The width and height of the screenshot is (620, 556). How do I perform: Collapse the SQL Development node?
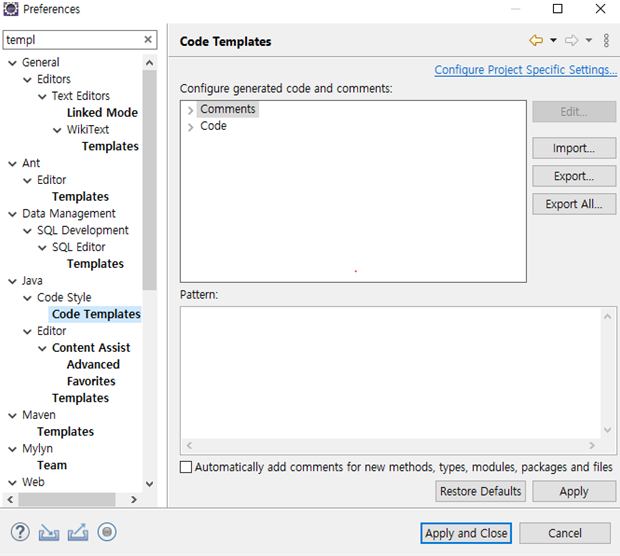27,231
